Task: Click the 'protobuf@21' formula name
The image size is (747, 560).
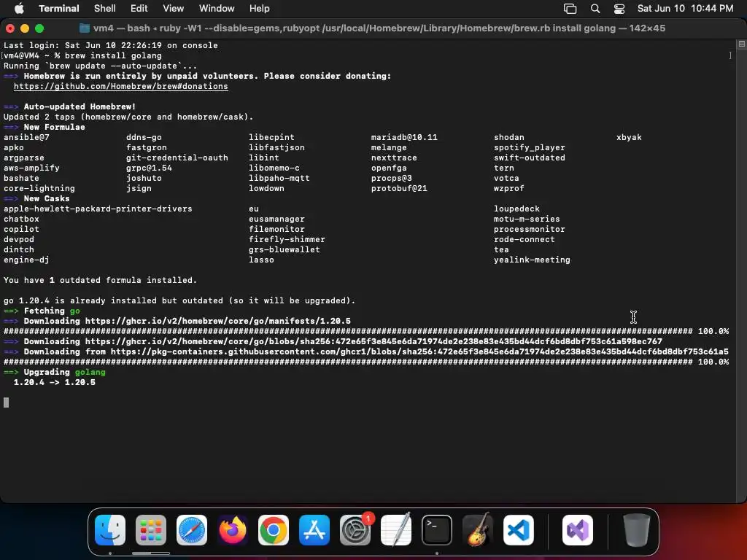Action: 399,188
